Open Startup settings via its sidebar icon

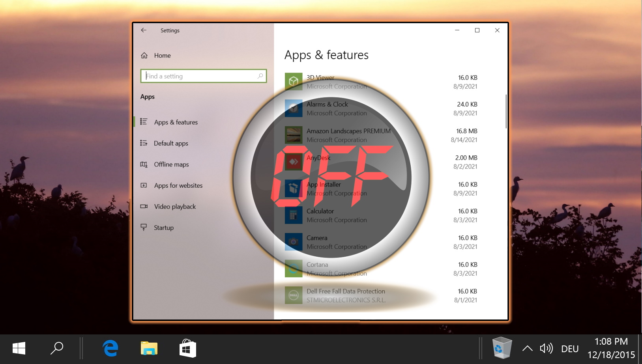click(x=144, y=228)
